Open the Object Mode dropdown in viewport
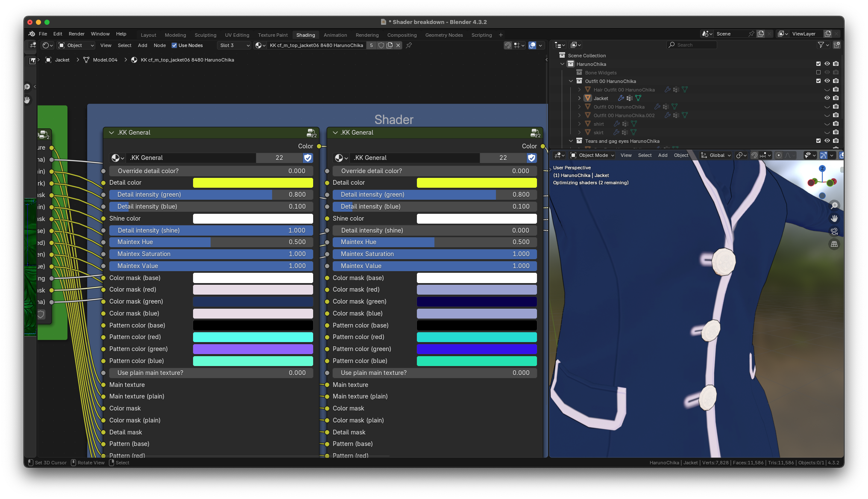This screenshot has height=499, width=868. click(x=592, y=155)
